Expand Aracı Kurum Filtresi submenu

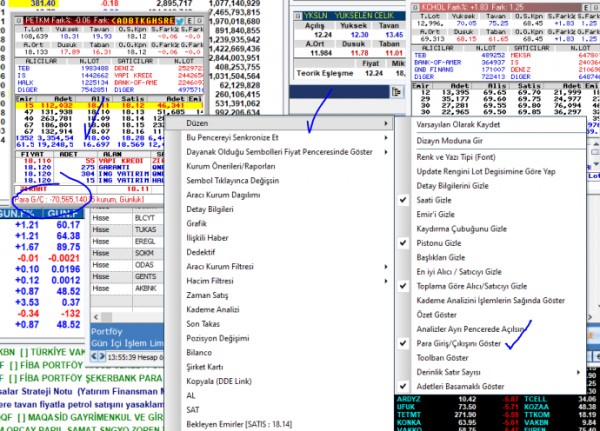click(x=278, y=266)
